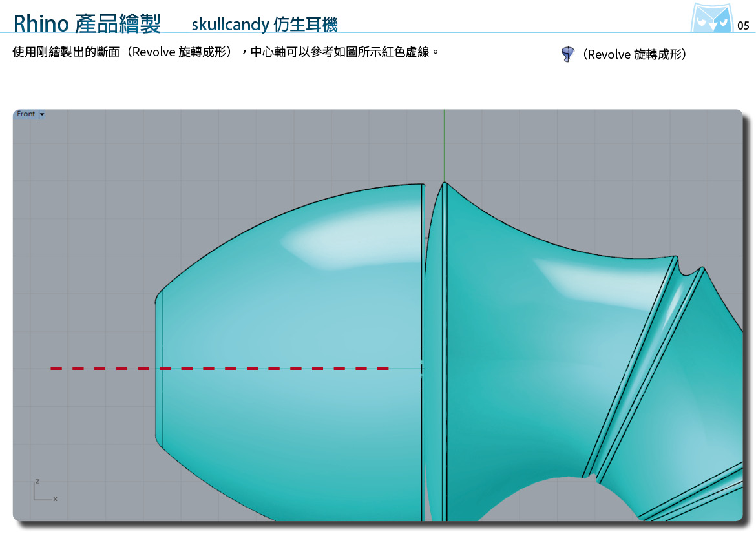This screenshot has height=534, width=756.
Task: Select the Front viewport title label
Action: click(26, 114)
